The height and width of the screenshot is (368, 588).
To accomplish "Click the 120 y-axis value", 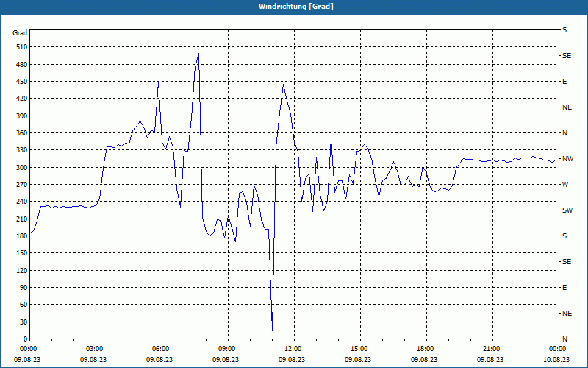I will pos(22,270).
